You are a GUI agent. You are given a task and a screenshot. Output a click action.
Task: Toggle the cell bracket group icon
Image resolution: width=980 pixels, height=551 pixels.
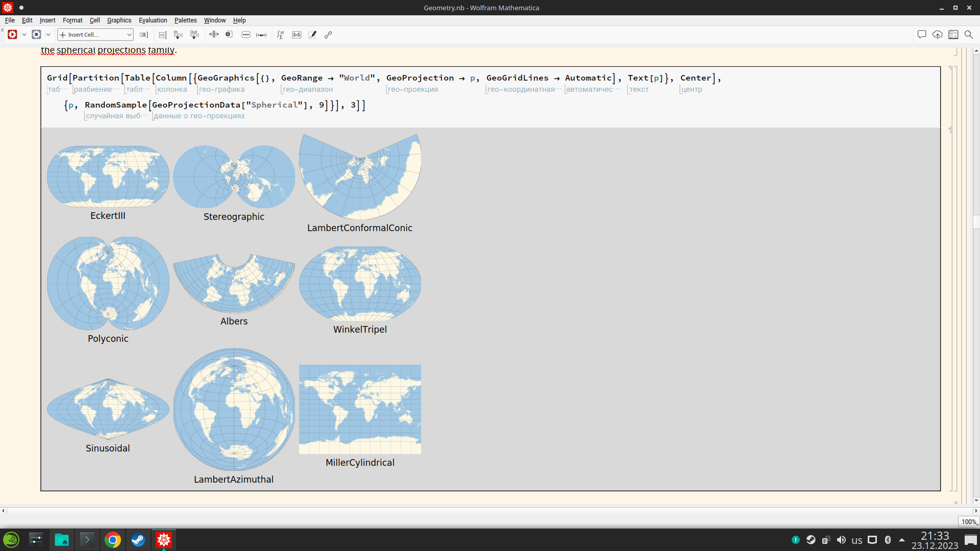pos(162,35)
